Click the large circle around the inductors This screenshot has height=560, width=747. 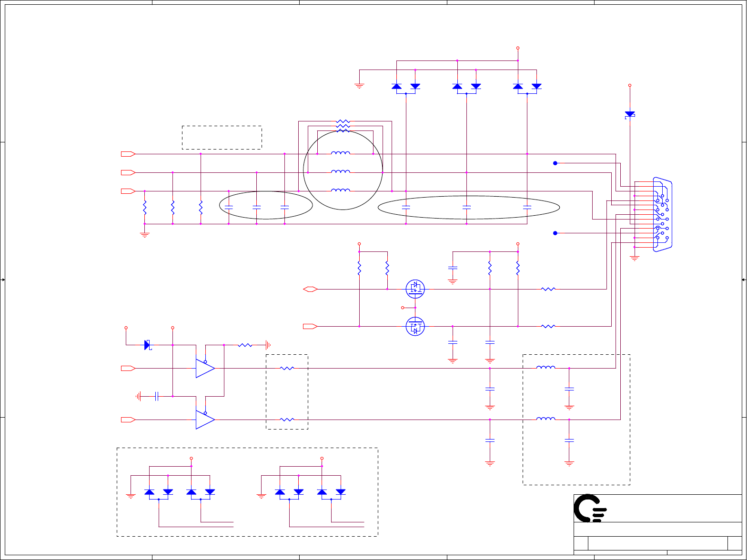[343, 170]
